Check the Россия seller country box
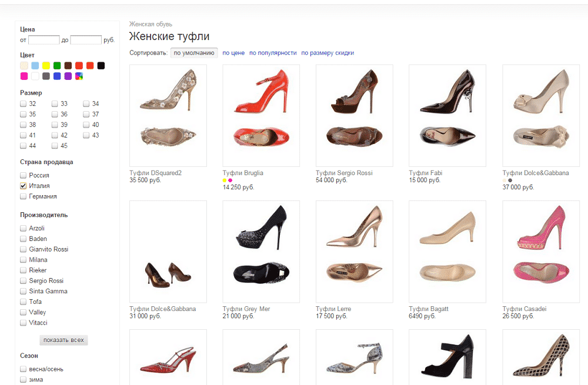Screen dimensions: 588x385 point(24,175)
